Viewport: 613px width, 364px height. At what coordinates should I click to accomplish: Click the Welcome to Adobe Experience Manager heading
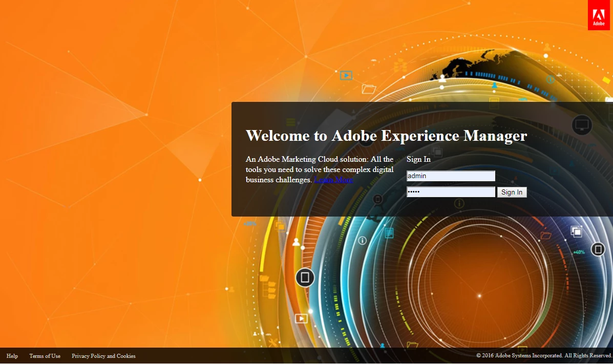pyautogui.click(x=386, y=136)
